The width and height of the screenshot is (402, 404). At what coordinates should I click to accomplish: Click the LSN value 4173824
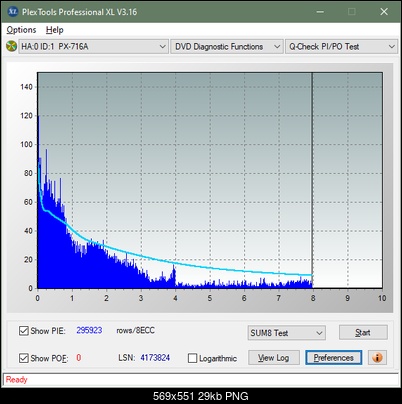coord(155,358)
